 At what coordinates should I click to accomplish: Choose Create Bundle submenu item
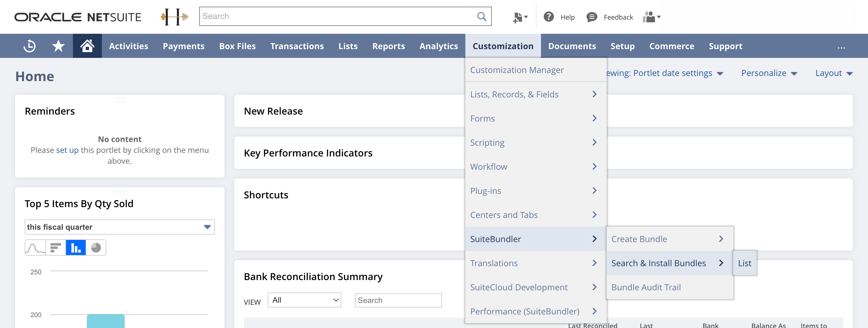click(669, 239)
